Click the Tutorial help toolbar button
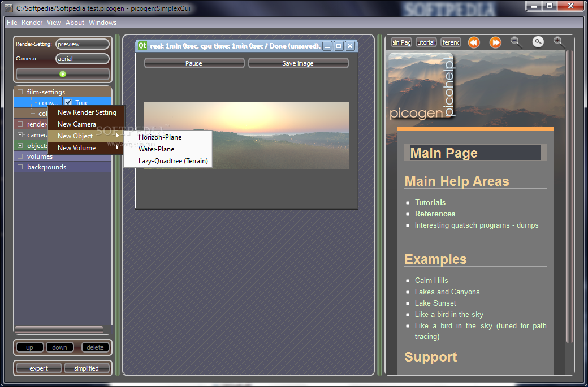Image resolution: width=588 pixels, height=387 pixels. (426, 42)
